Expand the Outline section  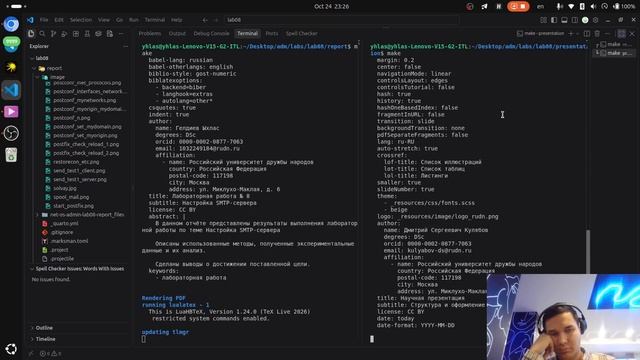click(x=44, y=328)
